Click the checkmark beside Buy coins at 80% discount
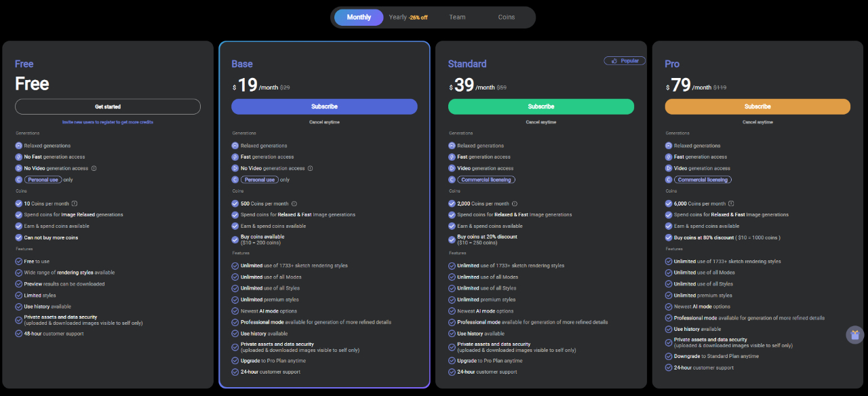 [669, 237]
